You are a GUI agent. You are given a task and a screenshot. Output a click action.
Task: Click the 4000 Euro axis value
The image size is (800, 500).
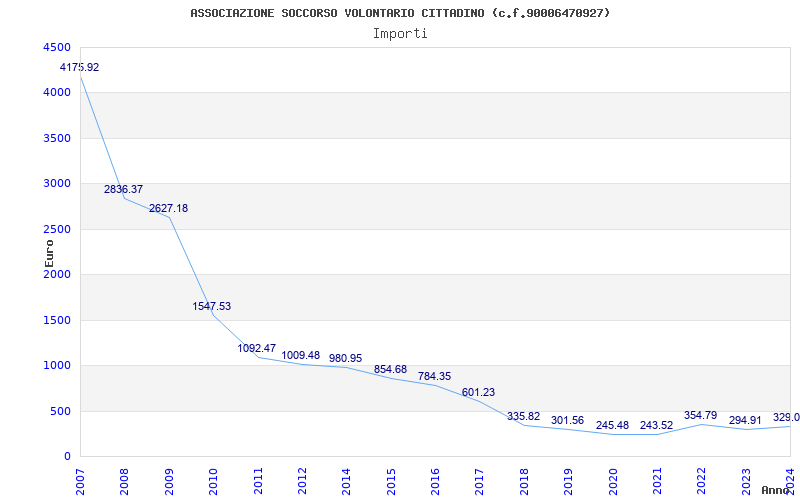(x=59, y=93)
